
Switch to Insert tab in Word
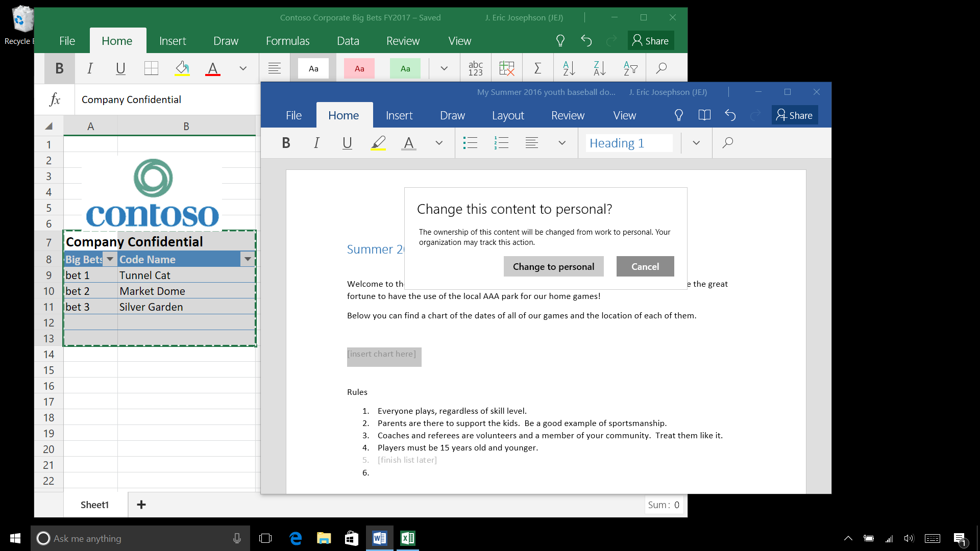pos(399,115)
